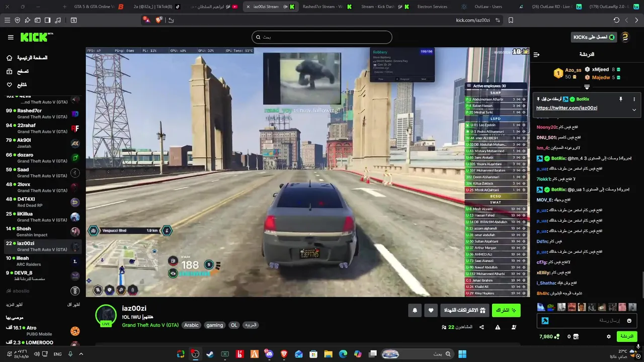Go to the Home page sidebar item
Screen dimensions: 644x362
(28, 58)
